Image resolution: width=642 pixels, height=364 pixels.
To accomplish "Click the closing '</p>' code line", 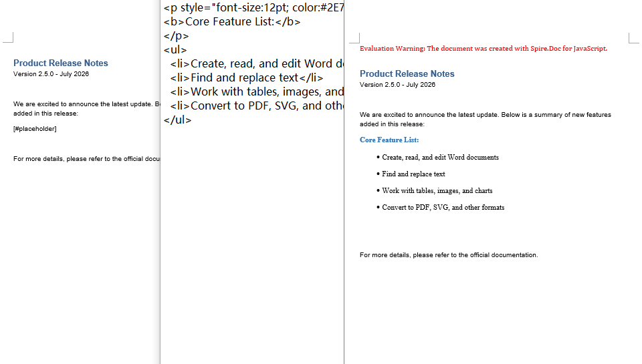I will point(176,36).
